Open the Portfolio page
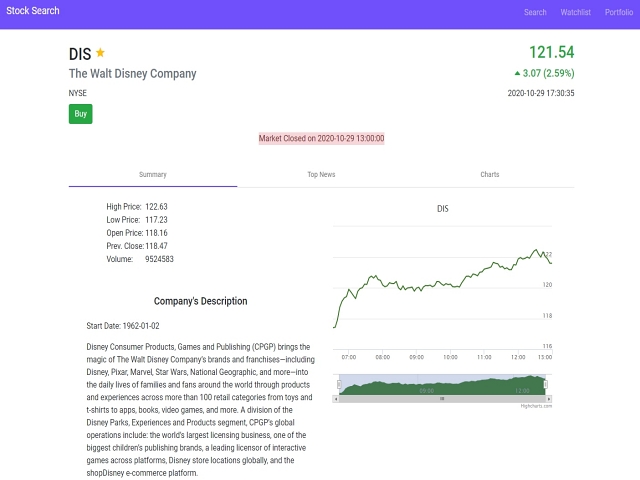The image size is (640, 480). (619, 13)
